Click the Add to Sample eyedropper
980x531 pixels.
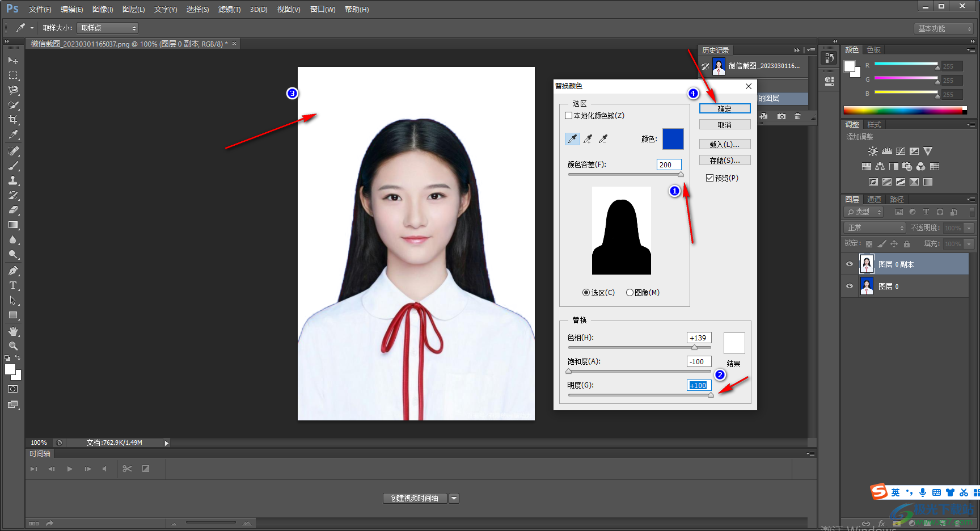(x=588, y=139)
